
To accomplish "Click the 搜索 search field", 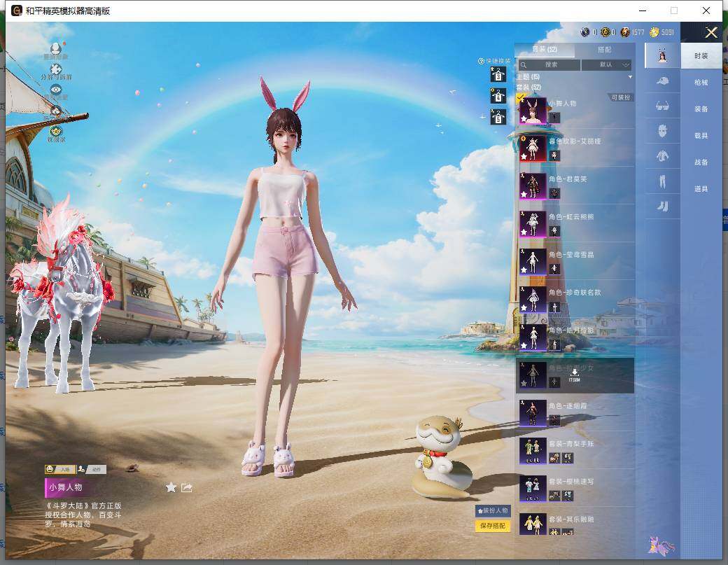I will pyautogui.click(x=549, y=64).
